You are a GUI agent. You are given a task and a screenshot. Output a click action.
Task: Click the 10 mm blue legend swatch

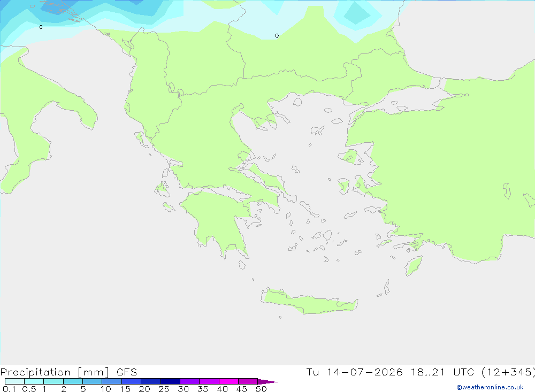112,381
